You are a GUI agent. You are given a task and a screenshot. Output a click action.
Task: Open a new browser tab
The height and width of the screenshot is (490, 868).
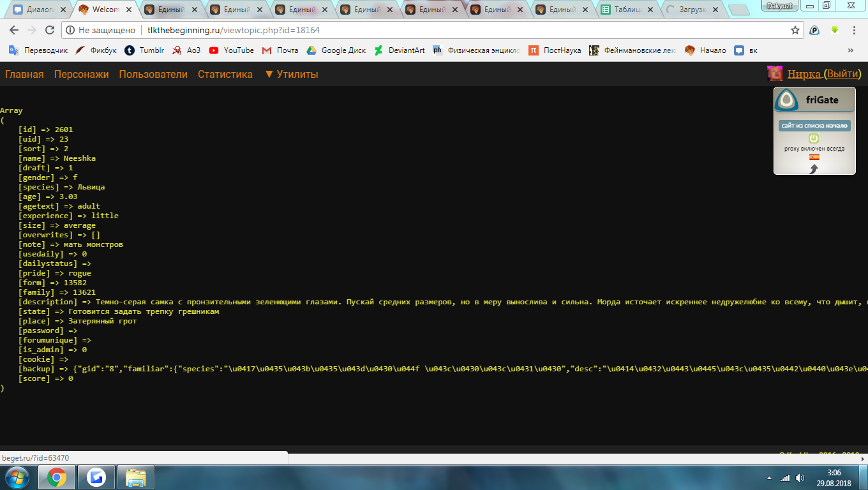738,10
